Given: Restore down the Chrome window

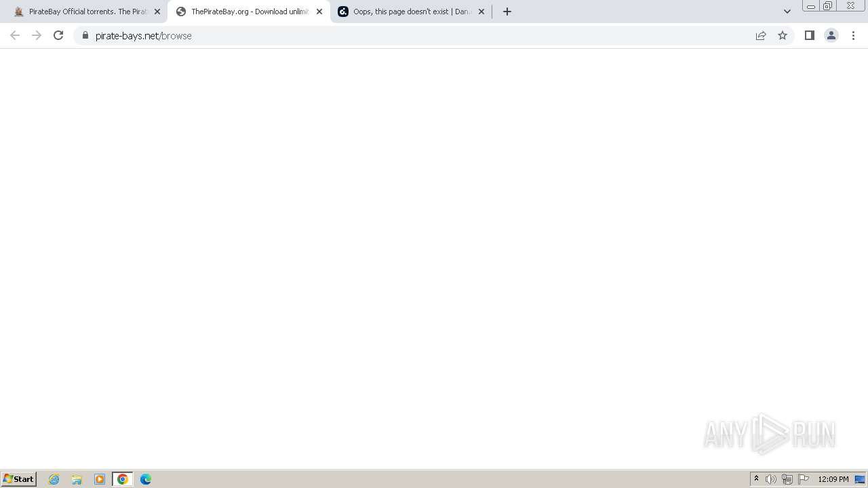Looking at the screenshot, I should pyautogui.click(x=828, y=6).
